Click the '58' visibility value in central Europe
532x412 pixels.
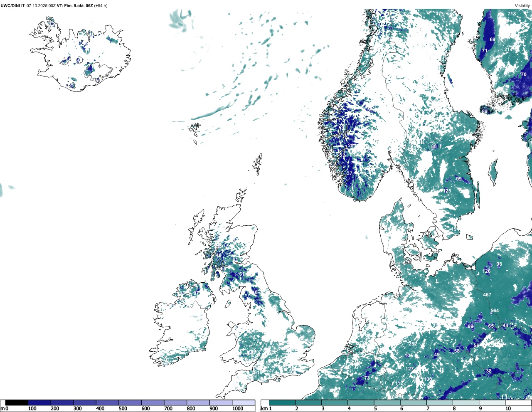[457, 351]
